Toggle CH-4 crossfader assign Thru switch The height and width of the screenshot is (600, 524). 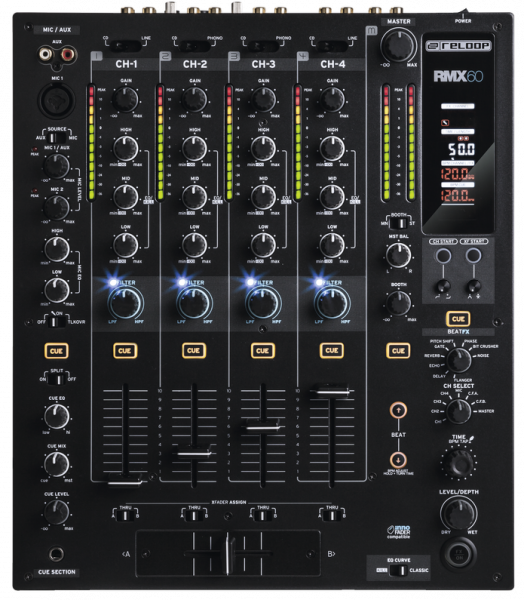click(x=331, y=516)
